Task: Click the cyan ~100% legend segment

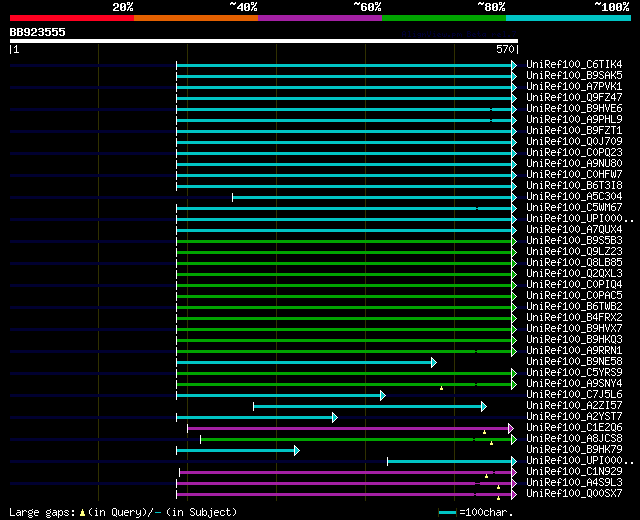Action: [568, 18]
